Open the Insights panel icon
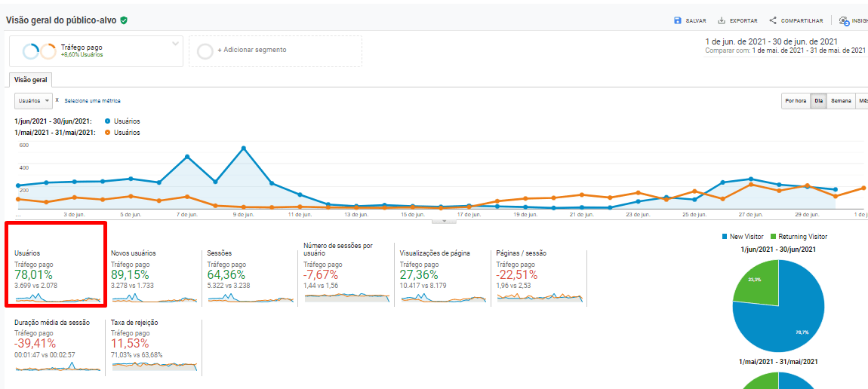The height and width of the screenshot is (389, 868). coord(845,20)
